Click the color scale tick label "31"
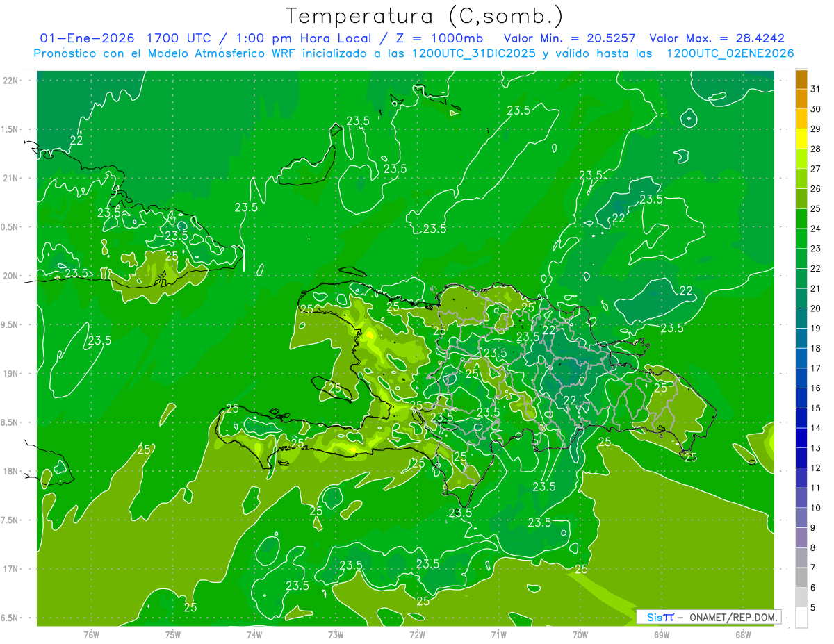834x644 pixels. [x=816, y=89]
